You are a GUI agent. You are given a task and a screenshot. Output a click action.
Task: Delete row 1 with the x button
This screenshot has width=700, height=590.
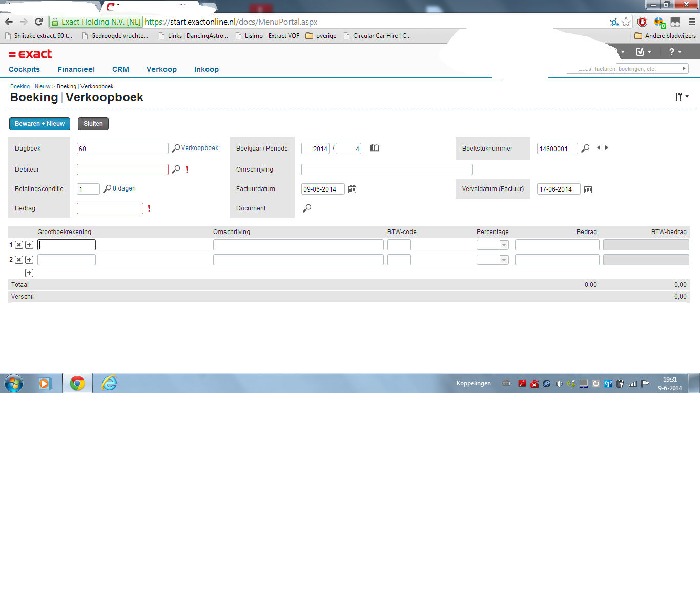coord(19,245)
